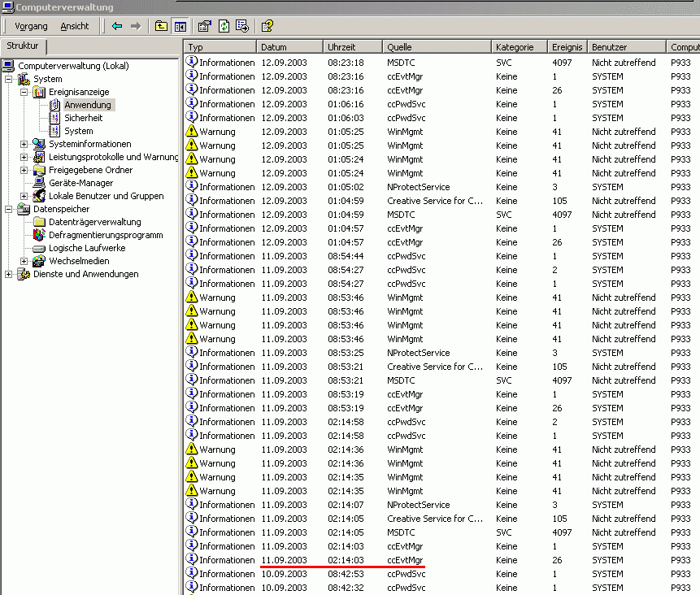Click info icon of ccPwdSvc 08:42:53 row
This screenshot has width=700, height=595.
click(192, 573)
